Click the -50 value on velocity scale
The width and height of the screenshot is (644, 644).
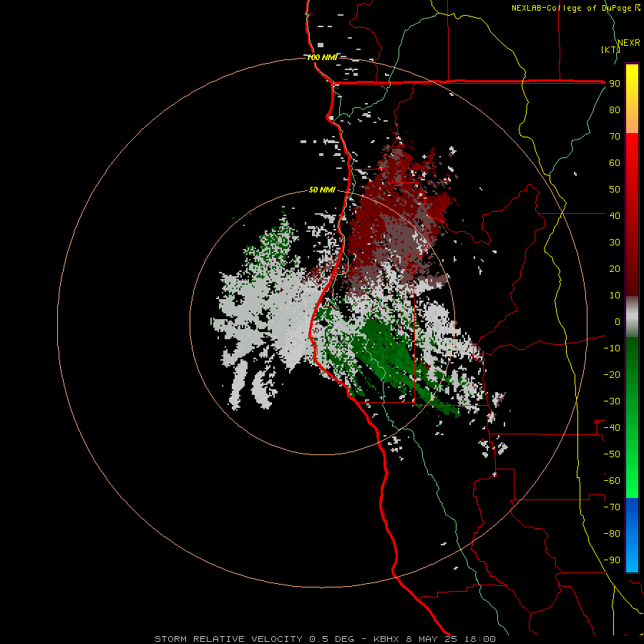click(x=612, y=454)
